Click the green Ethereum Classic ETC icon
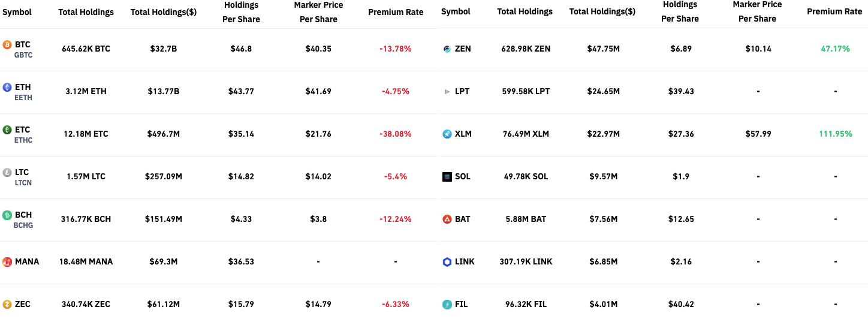Screen dimensions: 868x325 tap(7, 130)
